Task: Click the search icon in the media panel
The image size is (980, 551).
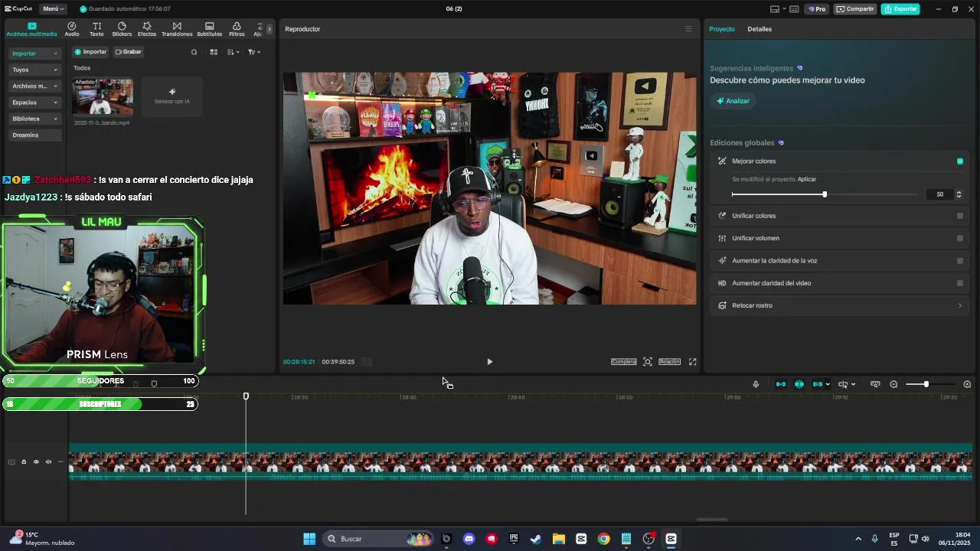Action: pyautogui.click(x=194, y=52)
